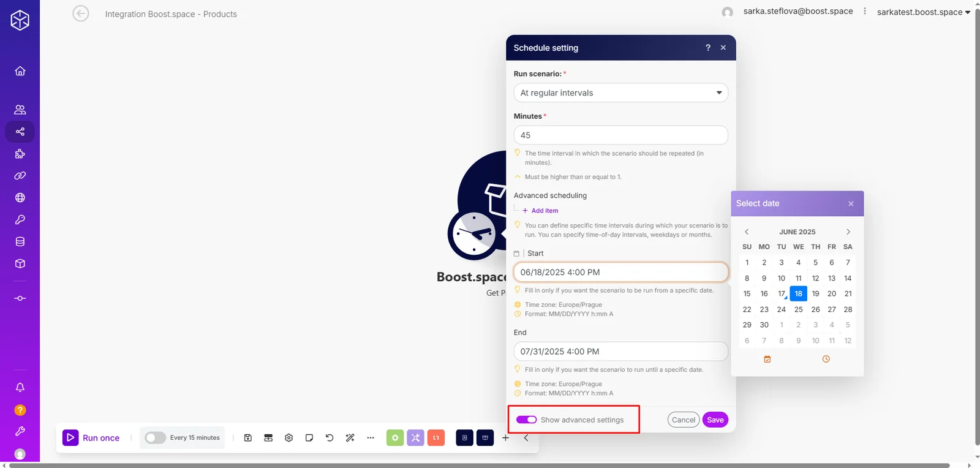Open the data stores icon in sidebar
The image size is (980, 468).
tap(20, 241)
